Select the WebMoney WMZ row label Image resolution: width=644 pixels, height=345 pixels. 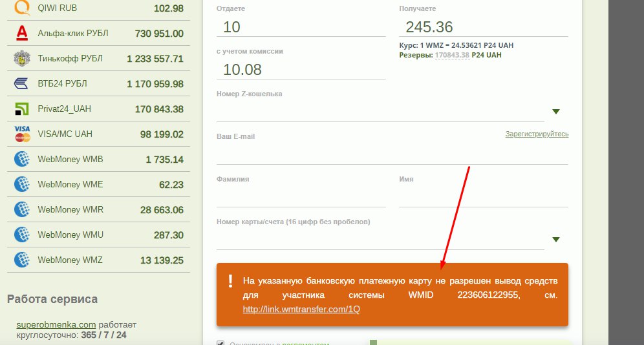click(x=70, y=260)
